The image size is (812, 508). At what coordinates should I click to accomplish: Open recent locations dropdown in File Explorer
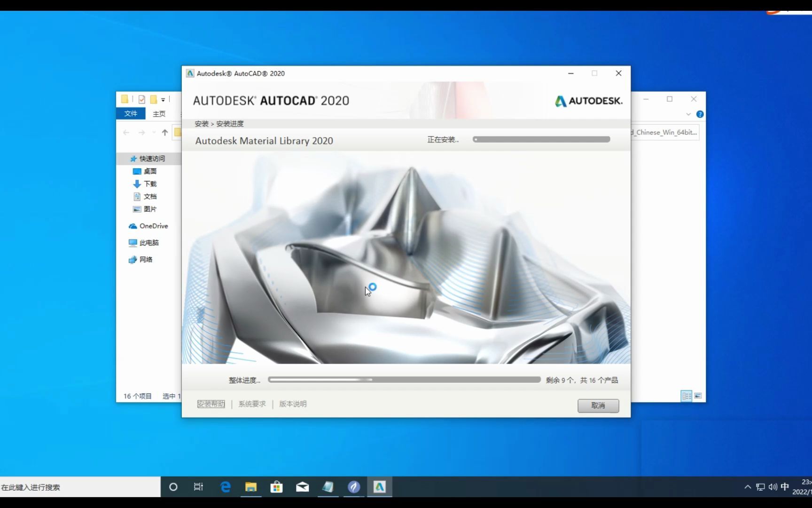pos(154,133)
